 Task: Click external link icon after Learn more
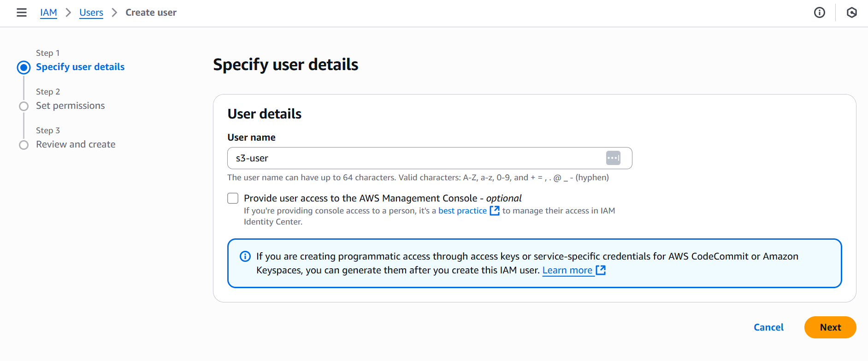(x=601, y=270)
